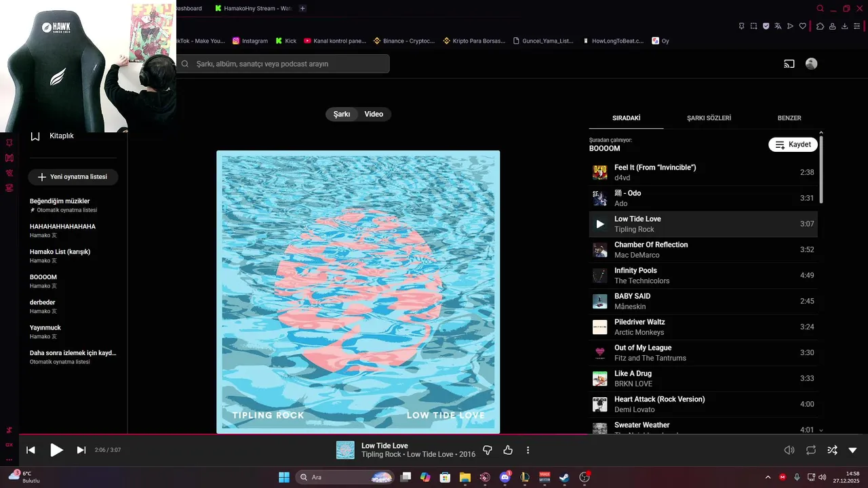868x488 pixels.
Task: Open the BENZER tab
Action: [x=789, y=118]
